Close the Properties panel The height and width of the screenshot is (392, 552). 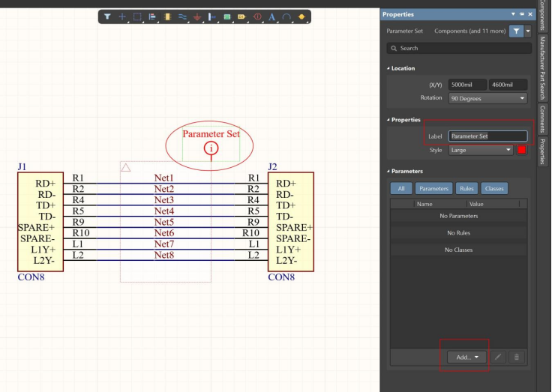coord(530,14)
